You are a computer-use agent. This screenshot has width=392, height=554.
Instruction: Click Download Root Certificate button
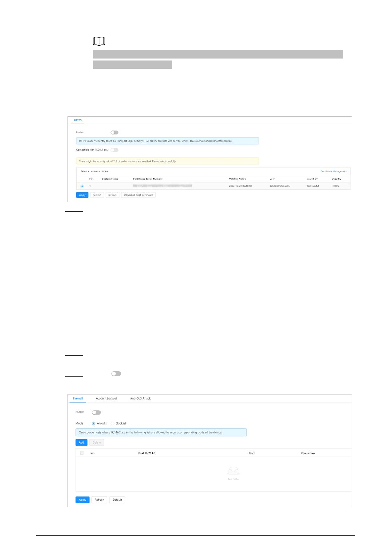point(138,195)
